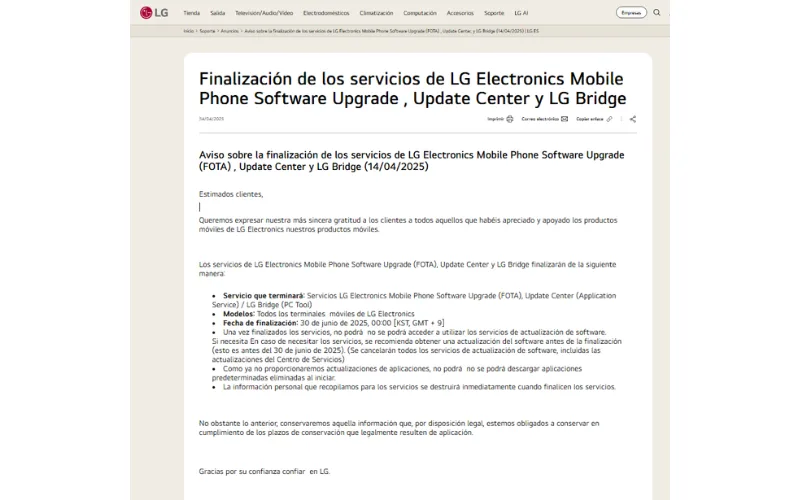Image resolution: width=800 pixels, height=500 pixels.
Task: Open the Salida menu item
Action: coord(217,13)
